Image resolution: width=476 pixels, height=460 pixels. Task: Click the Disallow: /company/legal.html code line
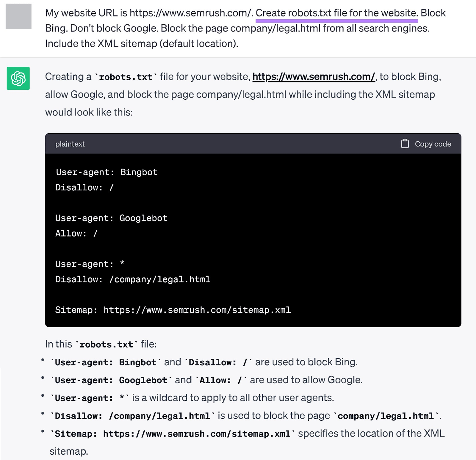click(132, 279)
